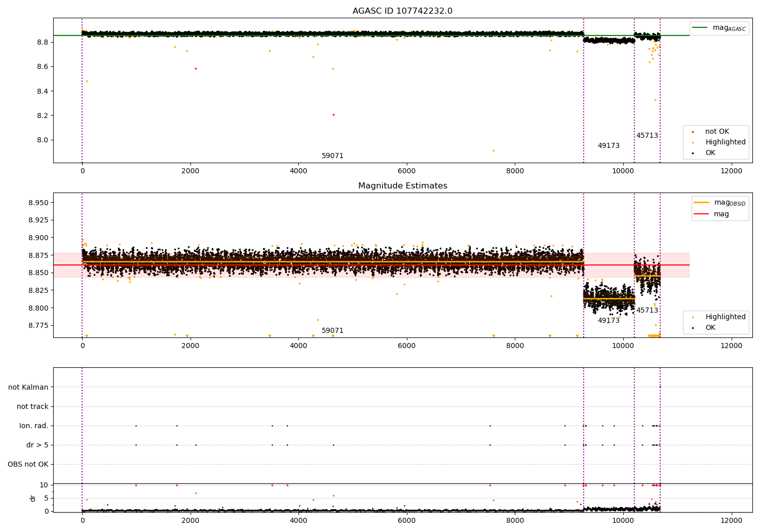Click the 'OBS not OK' y-axis label
The height and width of the screenshot is (532, 760).
[x=28, y=465]
